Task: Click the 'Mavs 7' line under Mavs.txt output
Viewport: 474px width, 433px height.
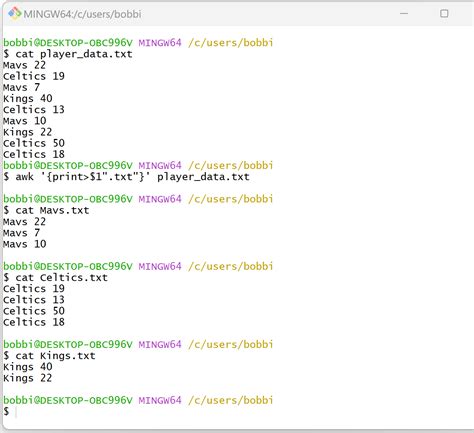Action: click(22, 233)
